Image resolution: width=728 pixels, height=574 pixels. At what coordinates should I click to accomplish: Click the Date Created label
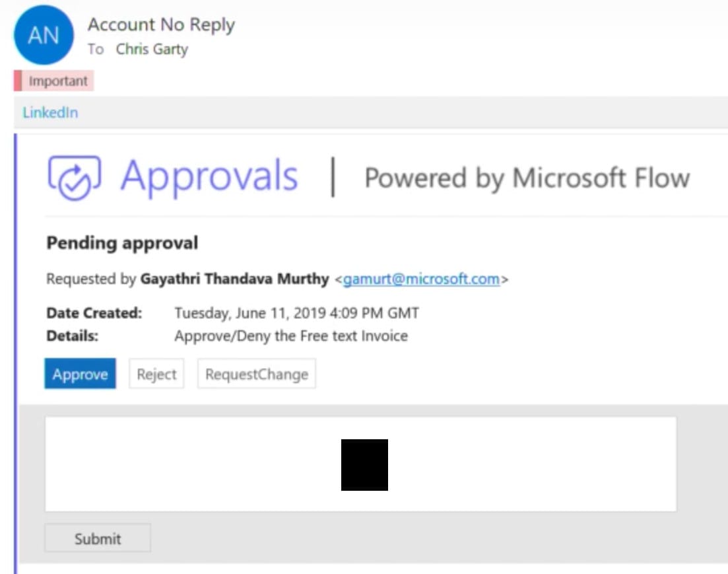pyautogui.click(x=94, y=313)
